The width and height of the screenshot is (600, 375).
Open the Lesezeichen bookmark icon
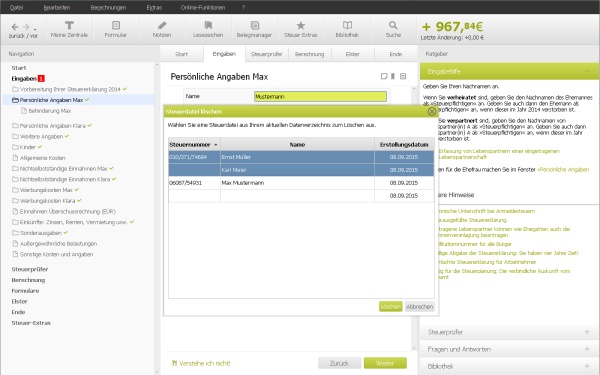(x=208, y=29)
